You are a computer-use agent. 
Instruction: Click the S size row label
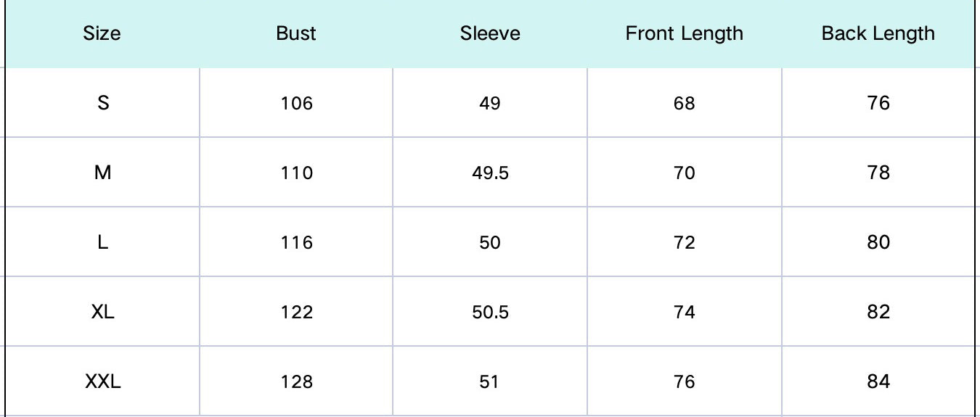coord(103,103)
